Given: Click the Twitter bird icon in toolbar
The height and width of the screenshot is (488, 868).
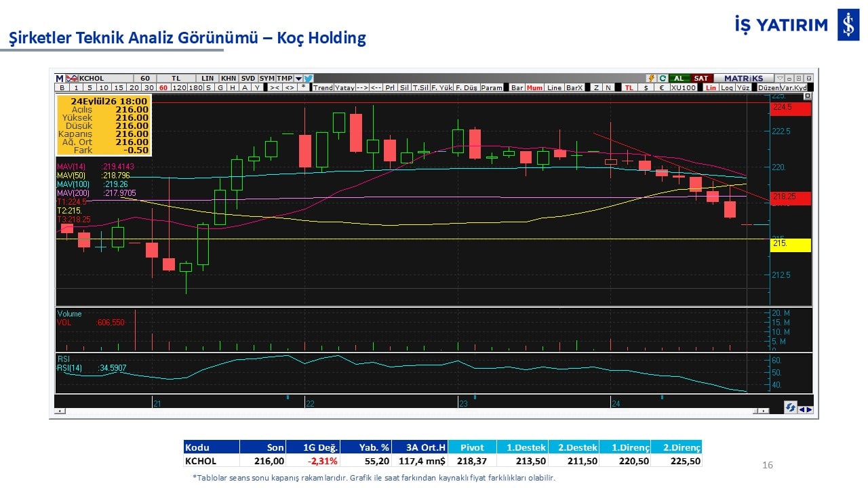Looking at the screenshot, I should pyautogui.click(x=308, y=79).
